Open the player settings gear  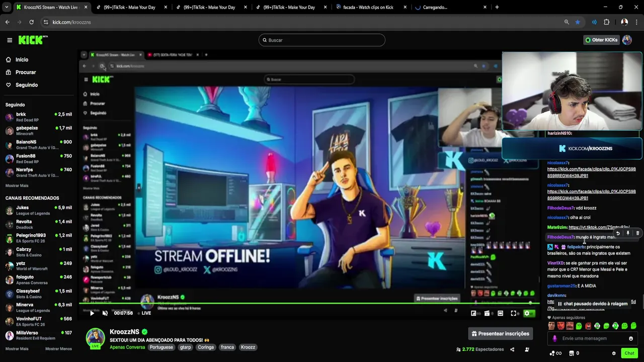click(527, 313)
